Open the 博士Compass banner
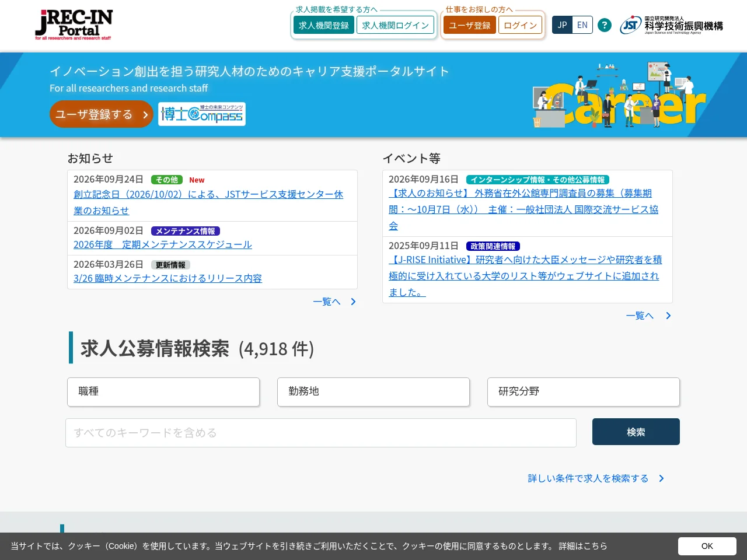The width and height of the screenshot is (747, 560). click(x=202, y=114)
